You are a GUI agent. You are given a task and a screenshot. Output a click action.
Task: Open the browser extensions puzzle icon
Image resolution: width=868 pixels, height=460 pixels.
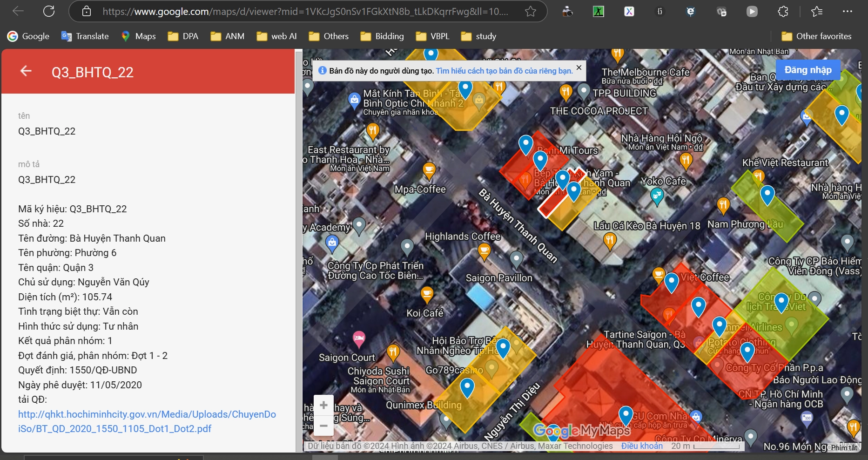[x=783, y=11]
